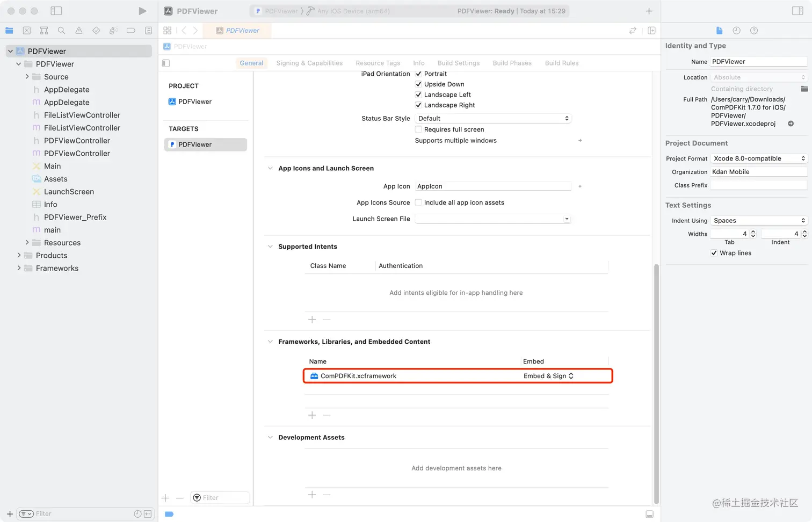The width and height of the screenshot is (812, 522).
Task: Add a new editor pane on right
Action: [x=651, y=31]
